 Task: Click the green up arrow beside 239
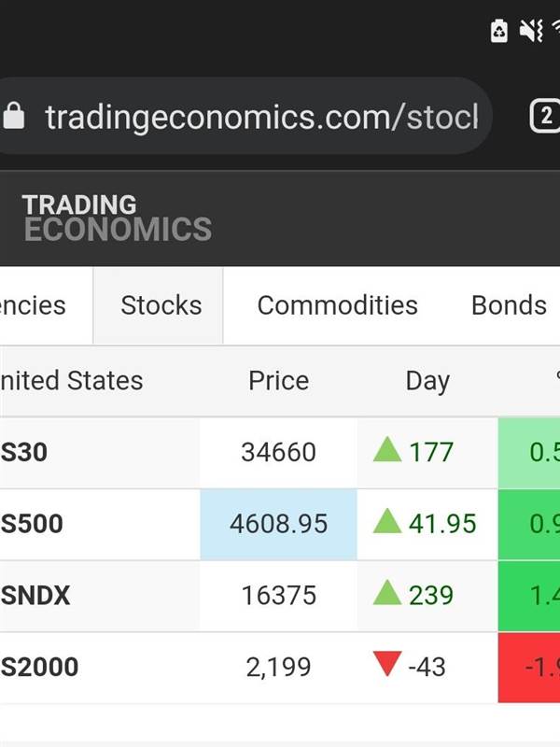pyautogui.click(x=387, y=593)
